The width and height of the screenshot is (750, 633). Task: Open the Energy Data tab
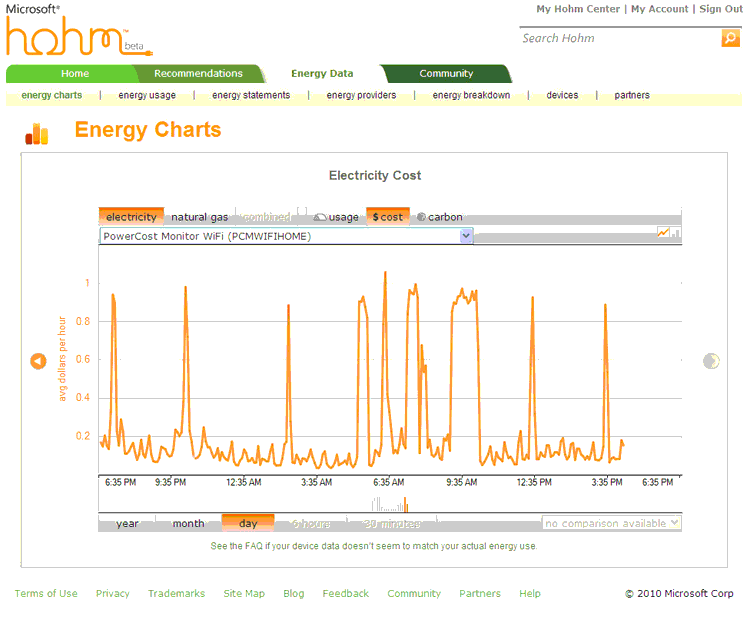(x=322, y=74)
